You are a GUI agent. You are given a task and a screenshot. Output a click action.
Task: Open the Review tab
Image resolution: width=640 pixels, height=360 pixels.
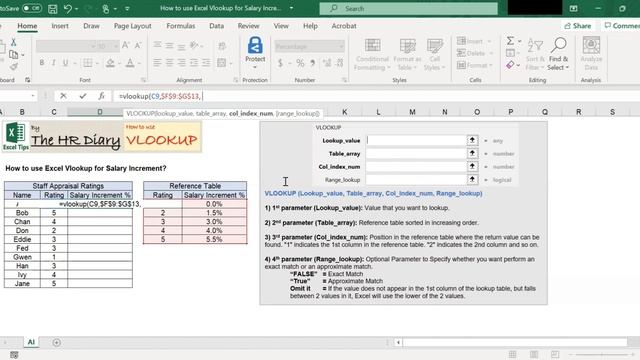coord(248,26)
